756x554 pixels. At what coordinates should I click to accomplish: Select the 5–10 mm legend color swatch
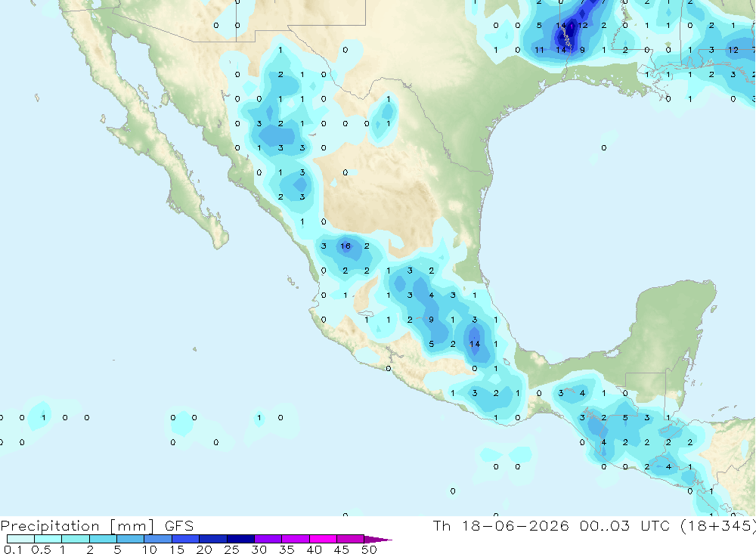point(131,539)
